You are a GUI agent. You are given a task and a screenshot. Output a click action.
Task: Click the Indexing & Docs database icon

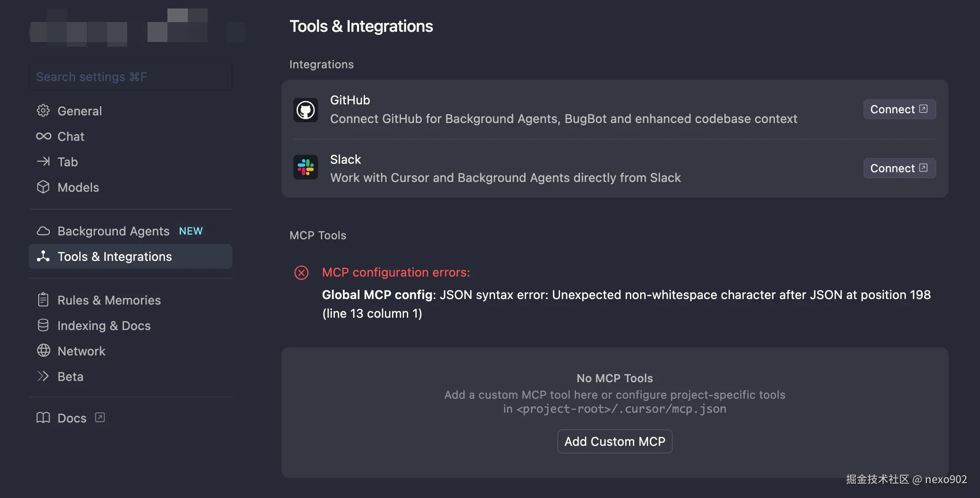pos(43,325)
